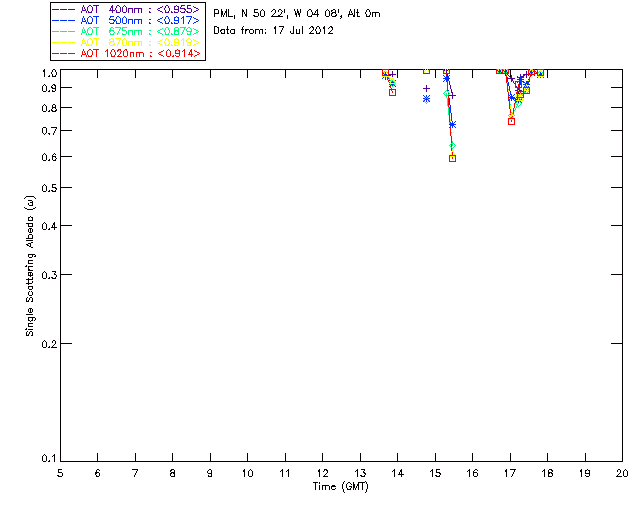Image resolution: width=640 pixels, height=512 pixels.
Task: Click the x-axis tick label 10
Action: 247,473
